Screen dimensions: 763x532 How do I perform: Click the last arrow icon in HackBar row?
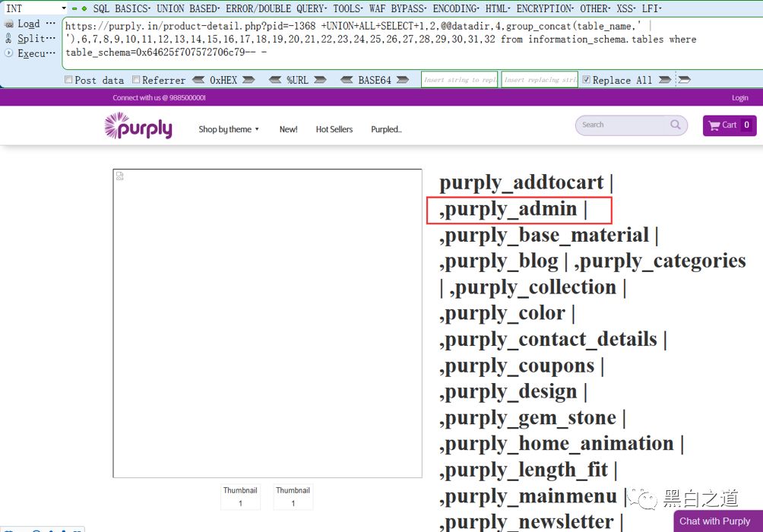tap(684, 80)
